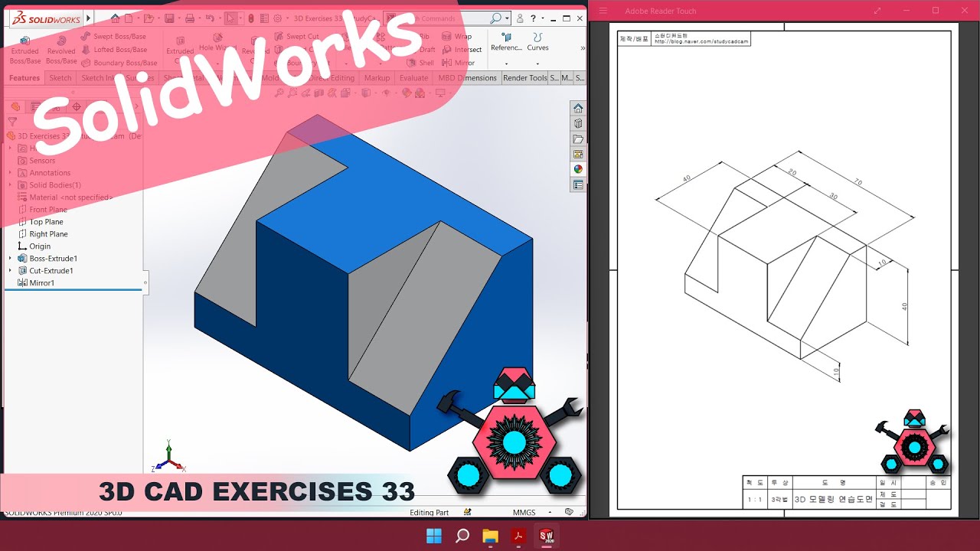Select Material <not specified> item
The image size is (980, 551).
64,197
